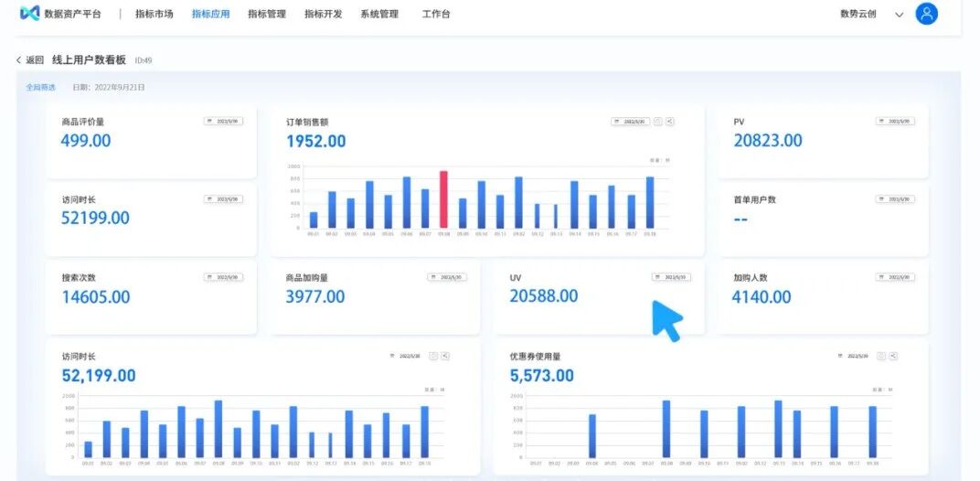Viewport: 980px width, 481px height.
Task: Open the date picker on UV card
Action: pos(671,277)
